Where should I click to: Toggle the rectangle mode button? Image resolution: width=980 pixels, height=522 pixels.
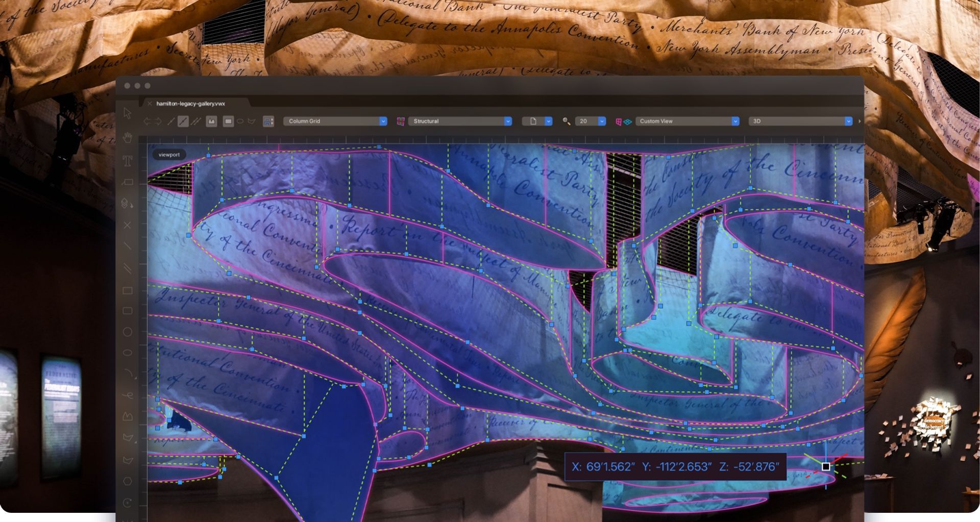(228, 121)
